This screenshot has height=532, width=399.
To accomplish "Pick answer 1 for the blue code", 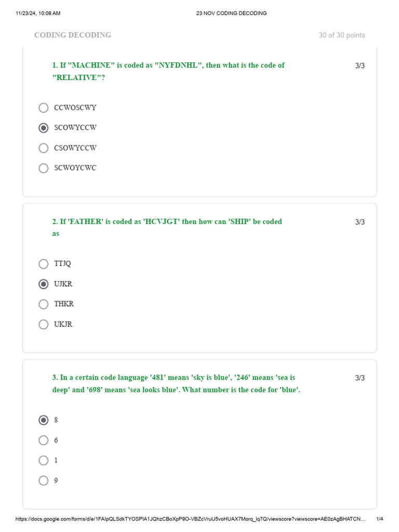I will [x=44, y=460].
